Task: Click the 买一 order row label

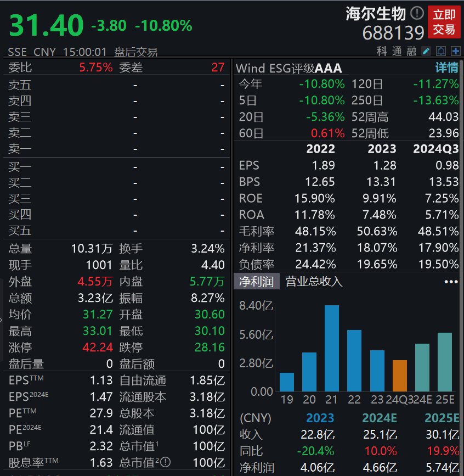Action: [x=20, y=167]
